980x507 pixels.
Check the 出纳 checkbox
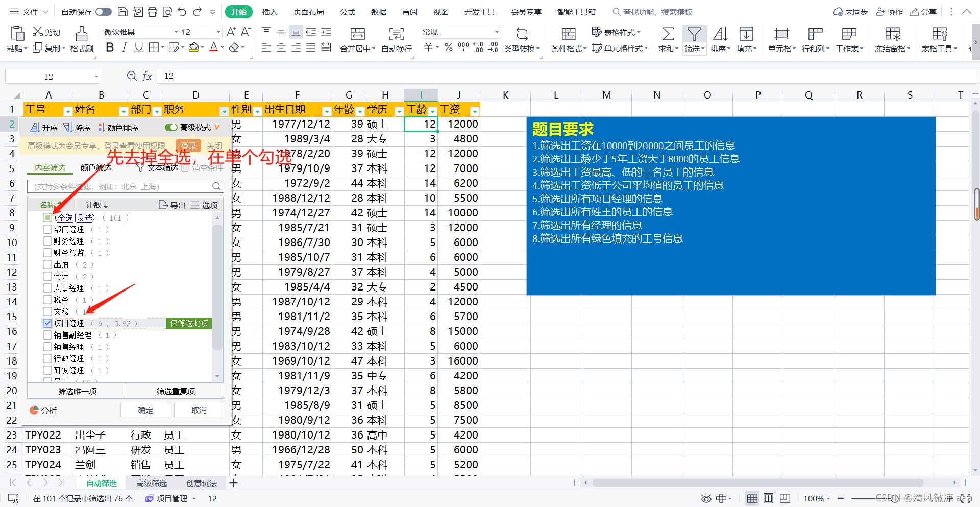pos(47,264)
